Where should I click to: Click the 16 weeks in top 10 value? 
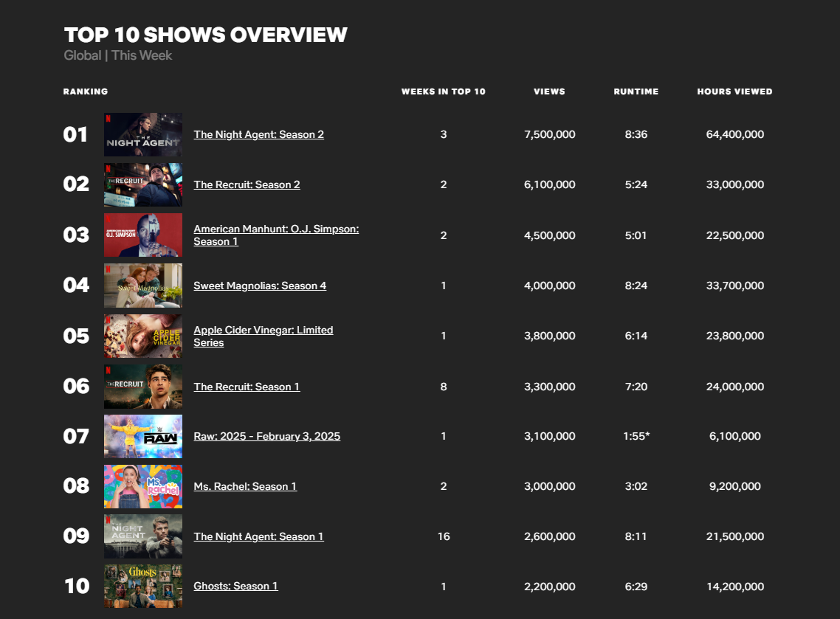pyautogui.click(x=444, y=536)
